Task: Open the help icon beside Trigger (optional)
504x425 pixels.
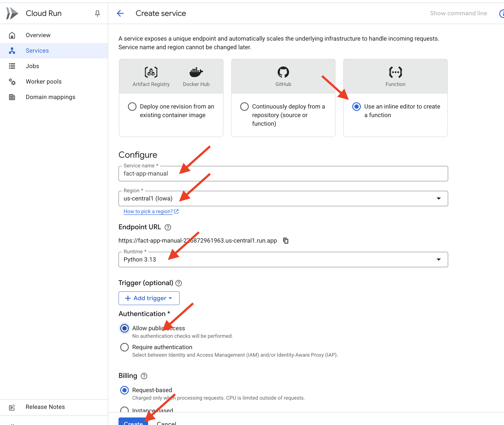Action: click(179, 283)
